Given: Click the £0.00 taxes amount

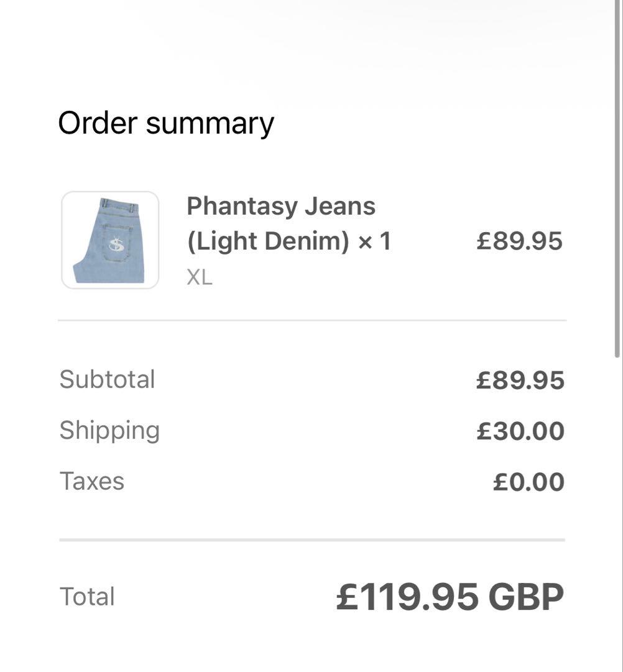Looking at the screenshot, I should pyautogui.click(x=528, y=483).
